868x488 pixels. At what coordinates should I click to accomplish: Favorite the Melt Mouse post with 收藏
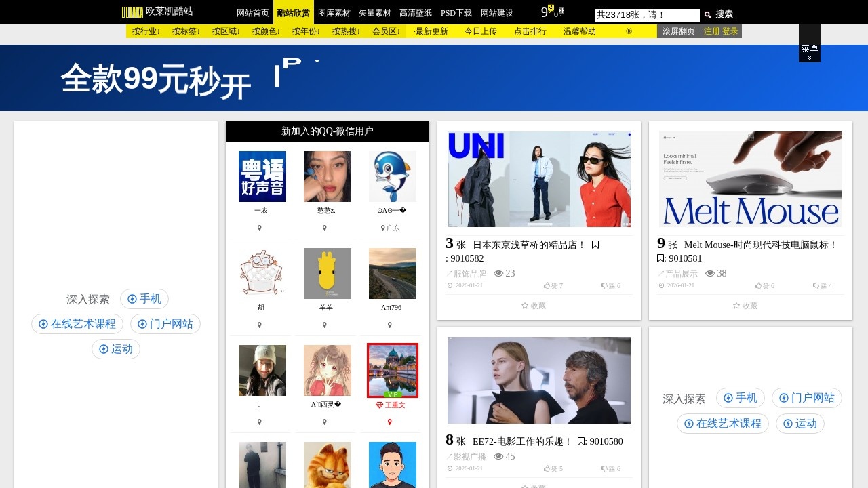click(745, 306)
